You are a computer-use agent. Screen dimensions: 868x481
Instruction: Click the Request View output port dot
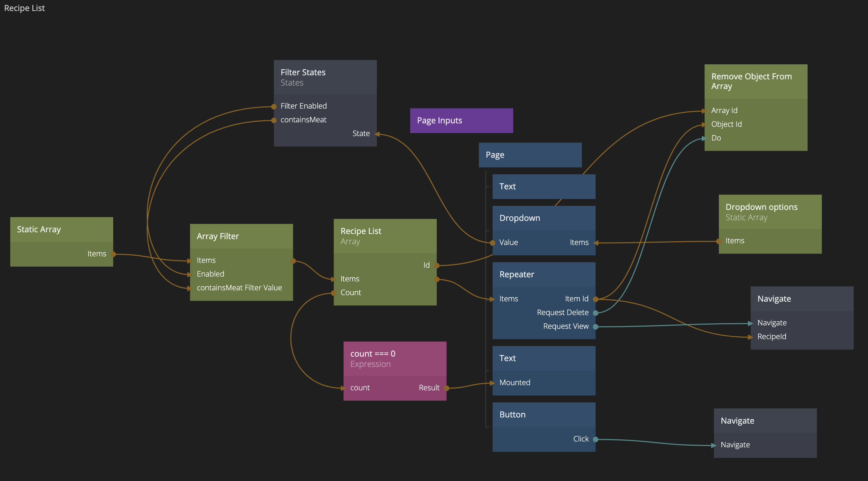point(596,327)
